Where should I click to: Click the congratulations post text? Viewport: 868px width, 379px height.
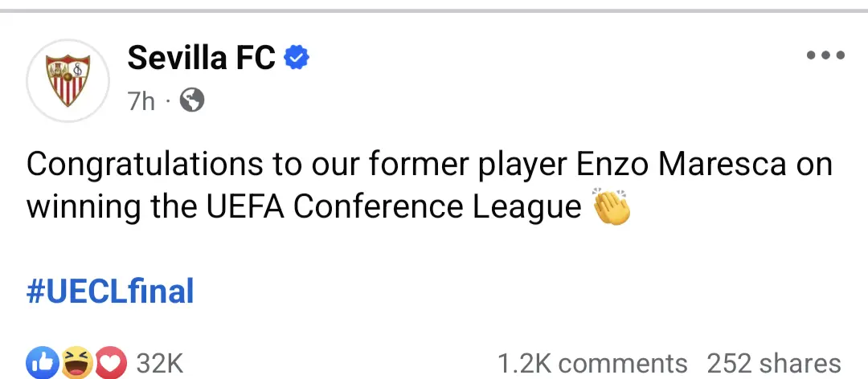(429, 186)
